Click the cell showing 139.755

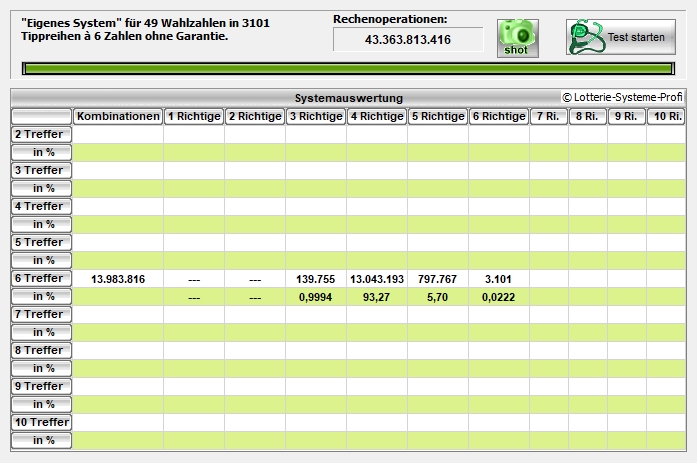(x=316, y=279)
